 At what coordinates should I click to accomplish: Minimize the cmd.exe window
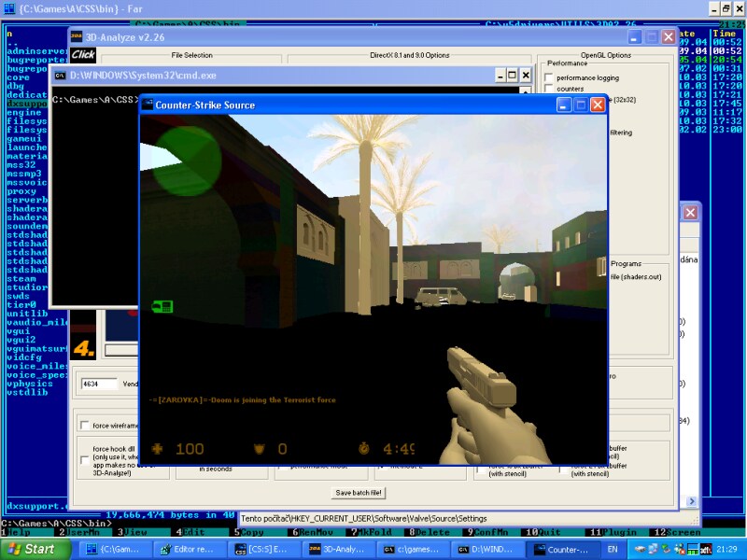click(x=500, y=76)
